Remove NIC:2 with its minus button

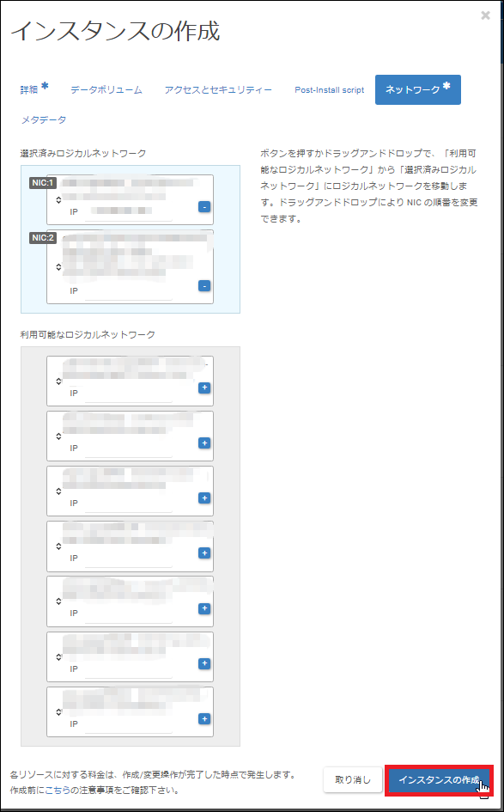point(204,286)
